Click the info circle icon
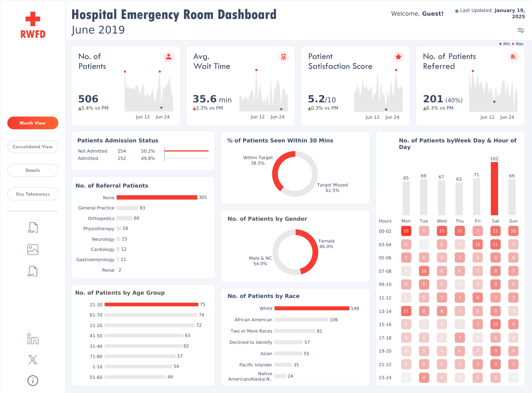The height and width of the screenshot is (393, 532). pyautogui.click(x=33, y=381)
